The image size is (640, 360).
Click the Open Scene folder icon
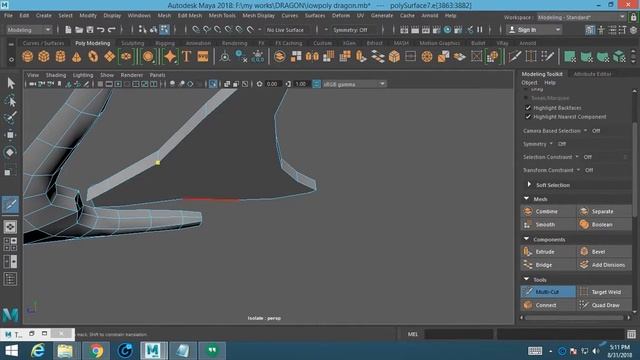79,30
